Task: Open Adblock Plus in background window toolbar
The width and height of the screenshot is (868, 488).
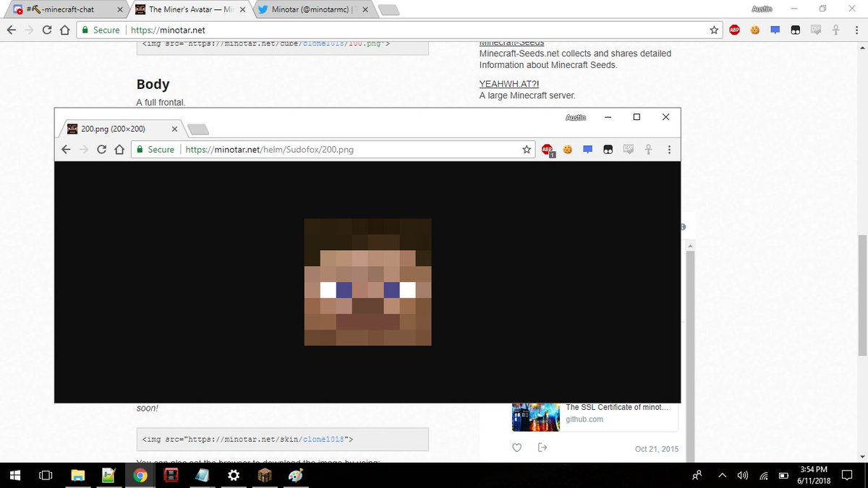Action: point(734,30)
